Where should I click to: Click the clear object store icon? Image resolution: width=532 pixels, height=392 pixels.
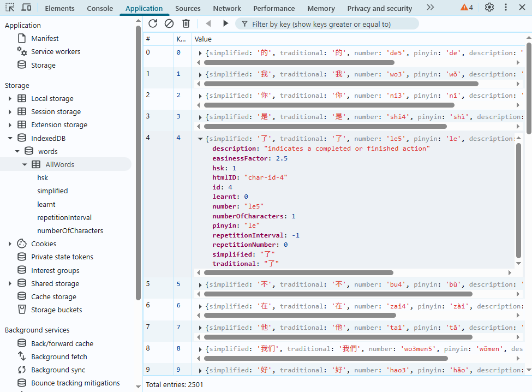pyautogui.click(x=169, y=23)
